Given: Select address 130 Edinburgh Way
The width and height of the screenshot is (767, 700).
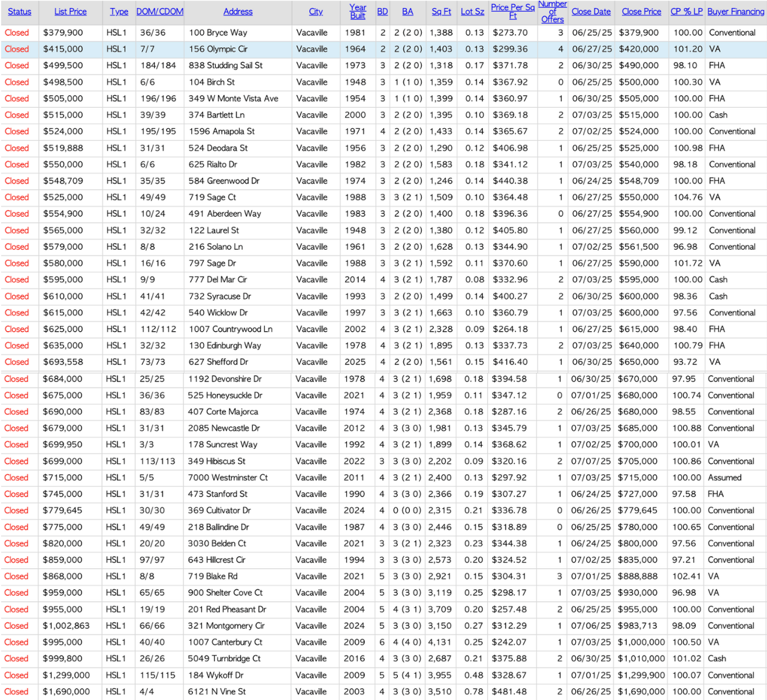Looking at the screenshot, I should [x=225, y=346].
